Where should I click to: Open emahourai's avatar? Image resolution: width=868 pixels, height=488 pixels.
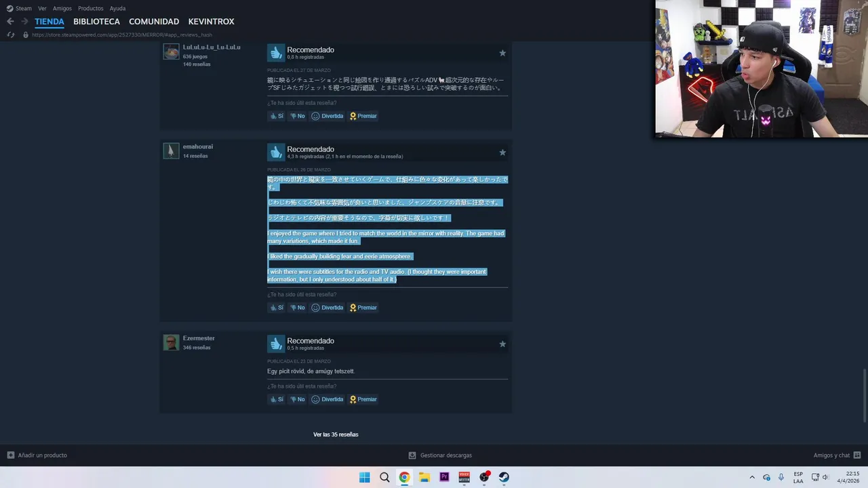(171, 150)
